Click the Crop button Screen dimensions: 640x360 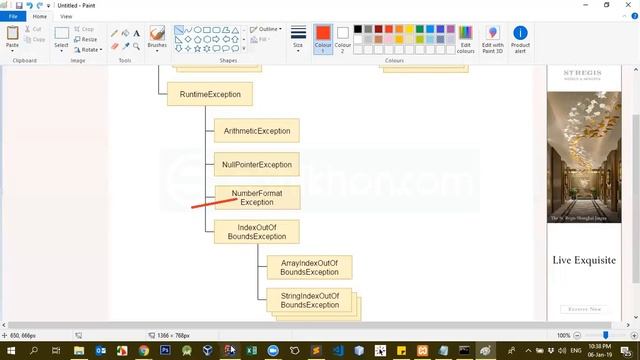pyautogui.click(x=84, y=29)
